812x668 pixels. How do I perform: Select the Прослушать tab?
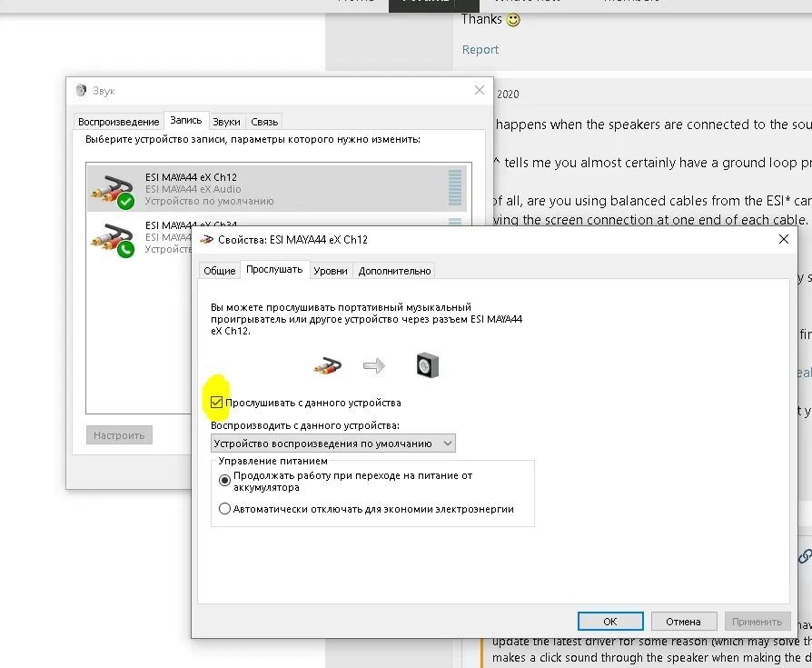coord(274,270)
